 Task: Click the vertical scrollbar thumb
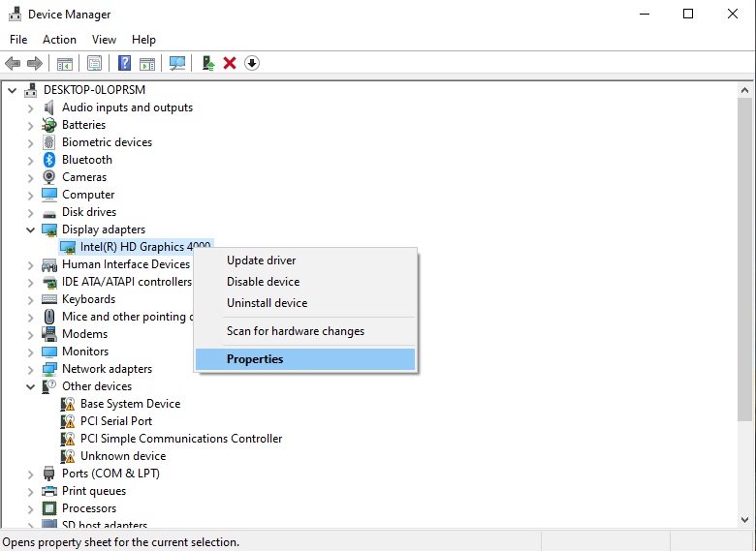(x=744, y=260)
